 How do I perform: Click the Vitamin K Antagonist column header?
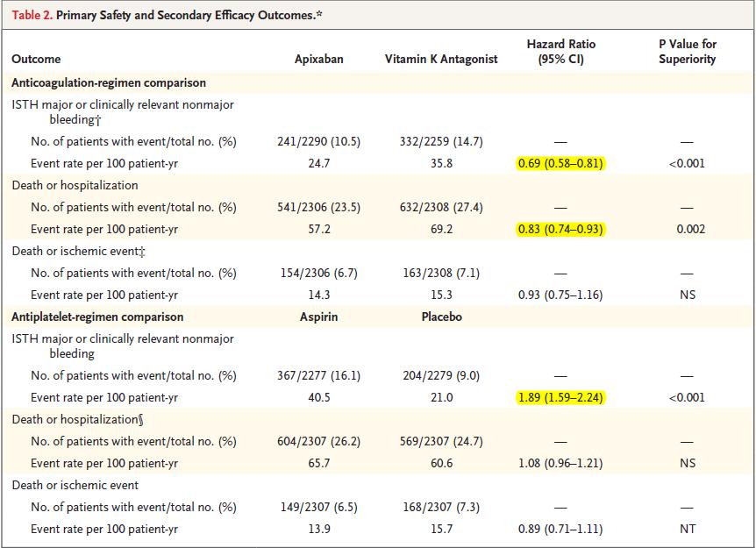click(441, 60)
